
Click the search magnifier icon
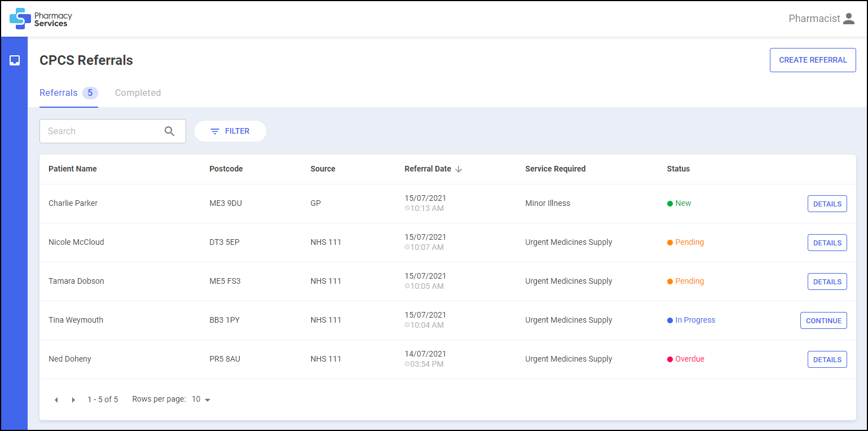coord(170,131)
